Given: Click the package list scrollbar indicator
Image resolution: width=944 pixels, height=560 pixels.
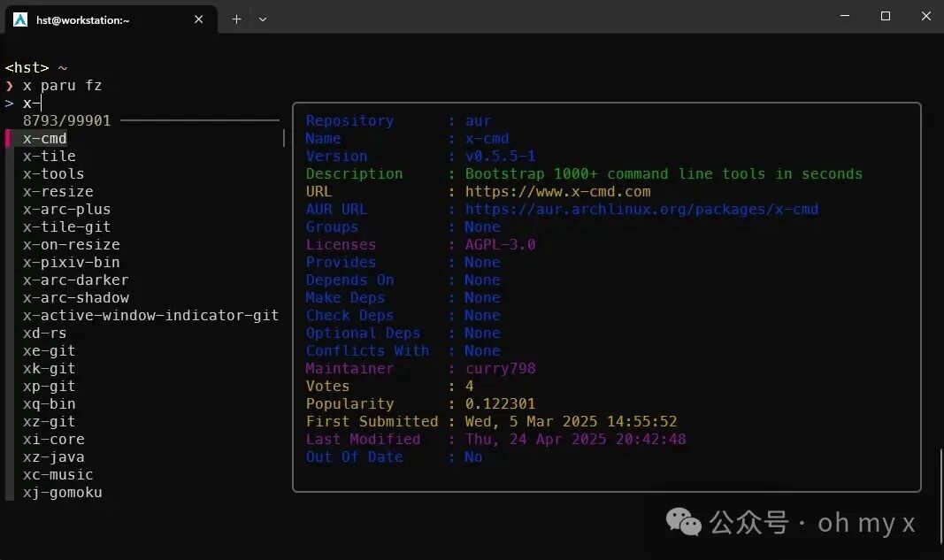Looking at the screenshot, I should (x=284, y=139).
